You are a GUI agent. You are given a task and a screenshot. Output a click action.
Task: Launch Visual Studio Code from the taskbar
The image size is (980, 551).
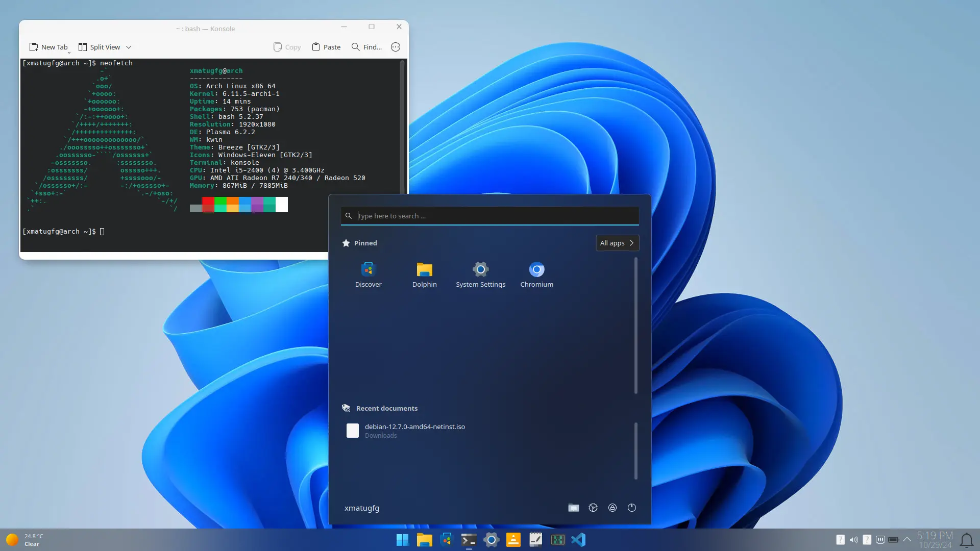(579, 540)
